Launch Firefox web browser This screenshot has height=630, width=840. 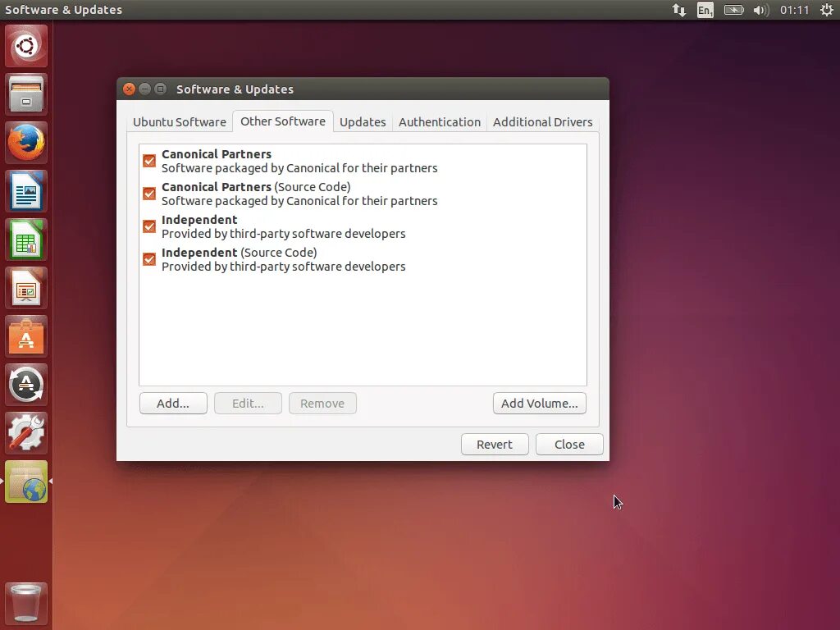pos(26,143)
